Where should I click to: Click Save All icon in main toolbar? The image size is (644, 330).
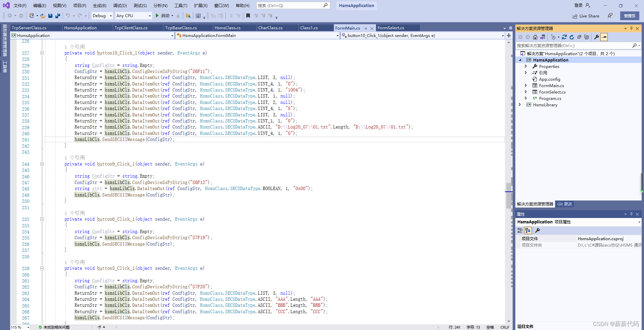click(x=58, y=16)
